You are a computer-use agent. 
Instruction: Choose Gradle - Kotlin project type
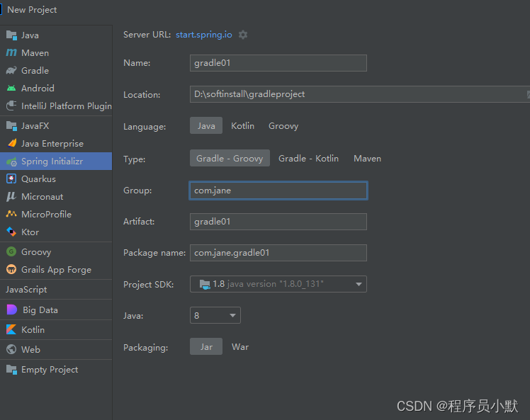(309, 158)
